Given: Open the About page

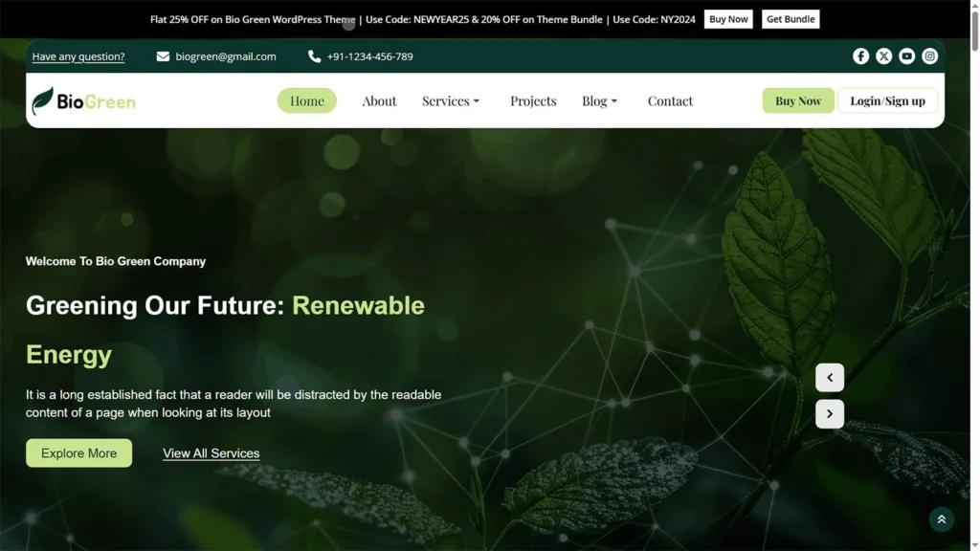Looking at the screenshot, I should 379,100.
